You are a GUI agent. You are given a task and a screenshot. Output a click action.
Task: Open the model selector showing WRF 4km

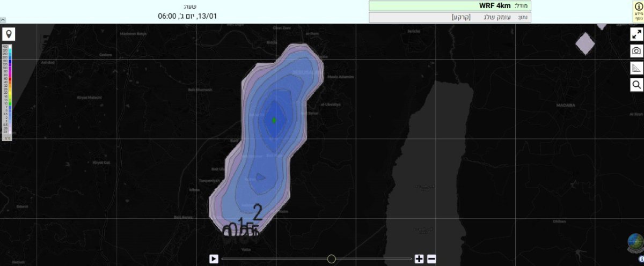(x=449, y=6)
